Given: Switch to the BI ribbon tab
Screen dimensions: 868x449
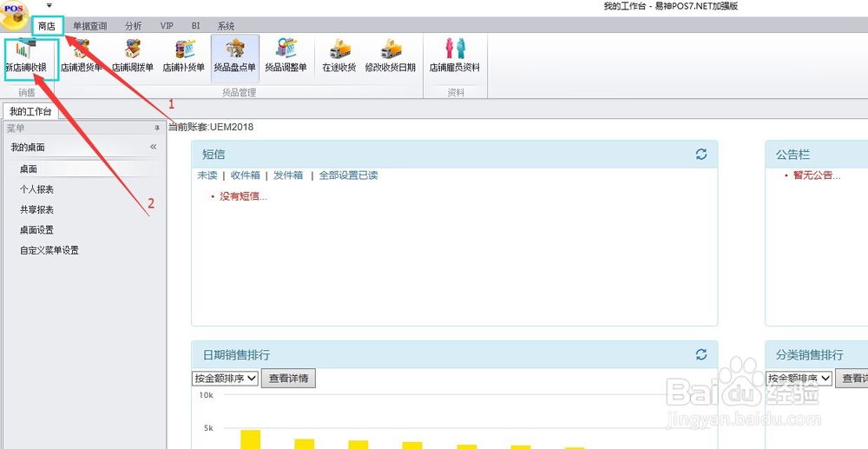Looking at the screenshot, I should point(196,25).
